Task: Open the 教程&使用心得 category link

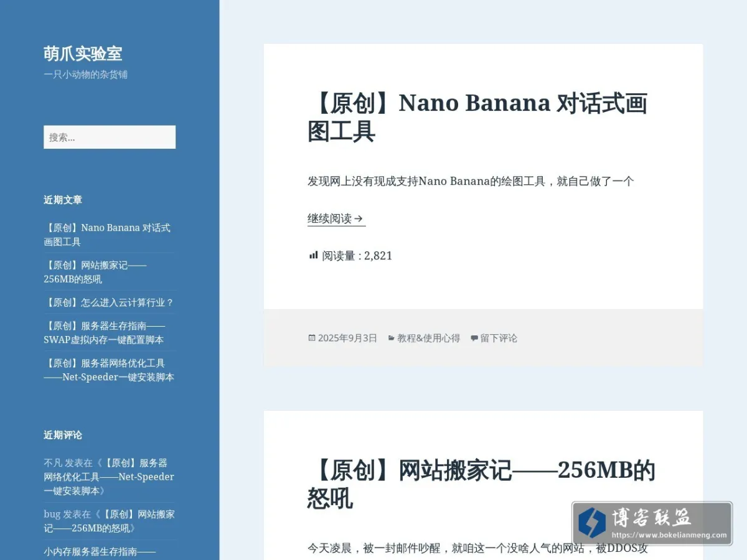Action: point(428,338)
